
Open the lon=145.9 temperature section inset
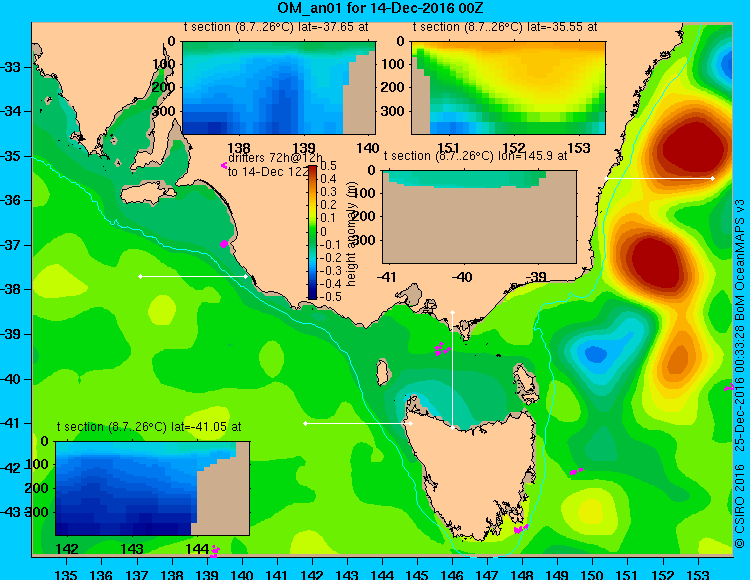tap(479, 217)
